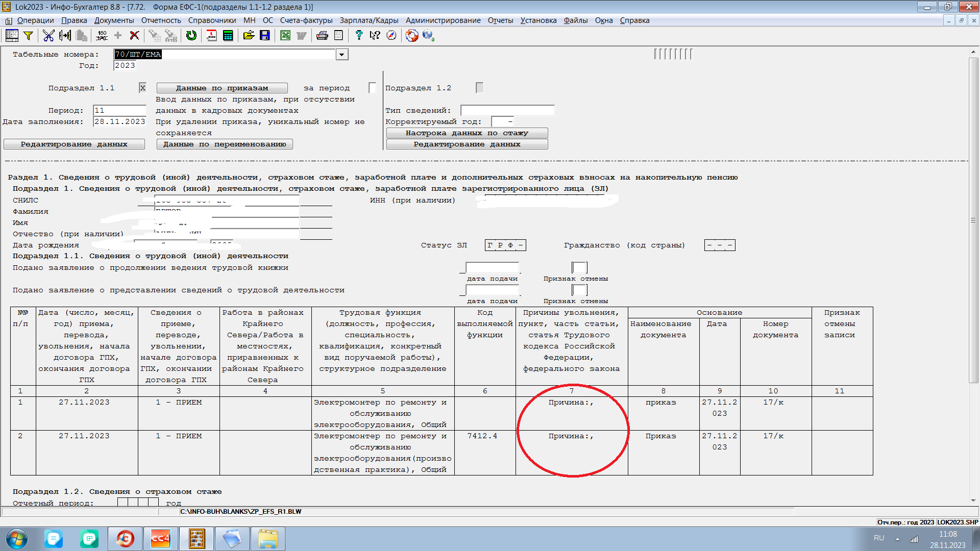980x551 pixels.
Task: Click the arrow-with-question context help icon
Action: click(375, 35)
